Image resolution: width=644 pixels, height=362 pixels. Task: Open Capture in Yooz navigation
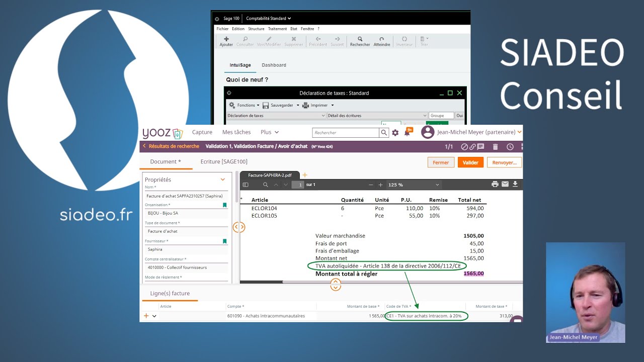pyautogui.click(x=202, y=132)
